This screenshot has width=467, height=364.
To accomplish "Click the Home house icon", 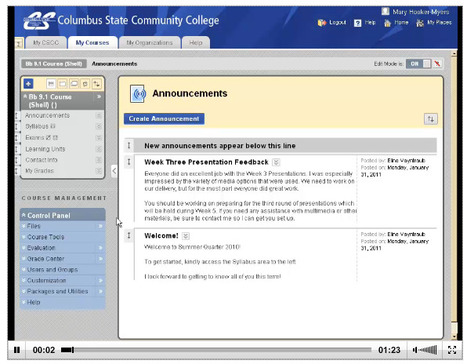I will point(387,23).
